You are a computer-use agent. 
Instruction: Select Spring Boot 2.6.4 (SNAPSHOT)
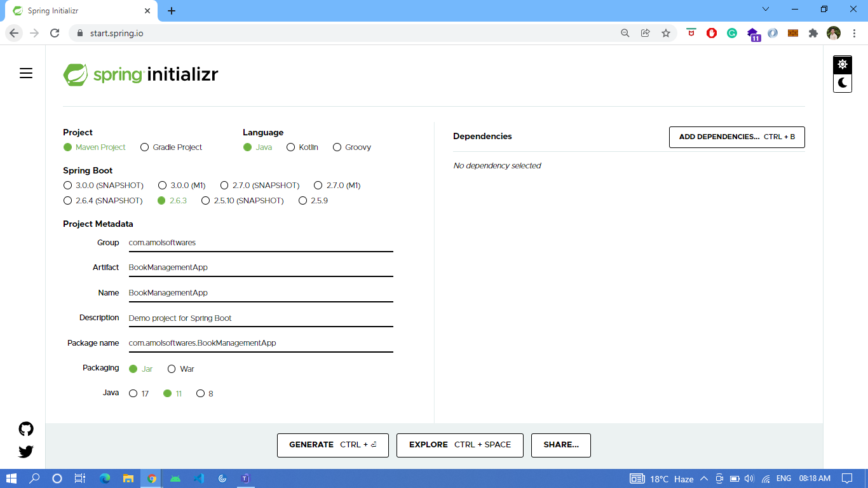click(103, 201)
